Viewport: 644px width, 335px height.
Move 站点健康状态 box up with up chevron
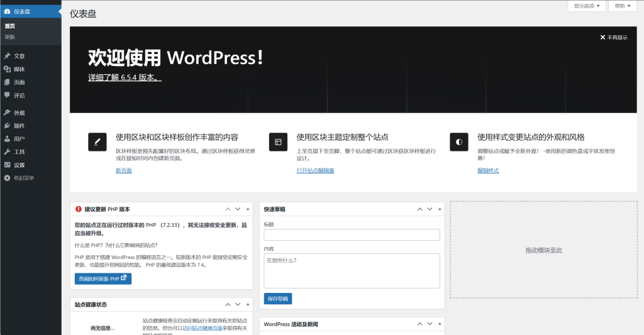228,304
